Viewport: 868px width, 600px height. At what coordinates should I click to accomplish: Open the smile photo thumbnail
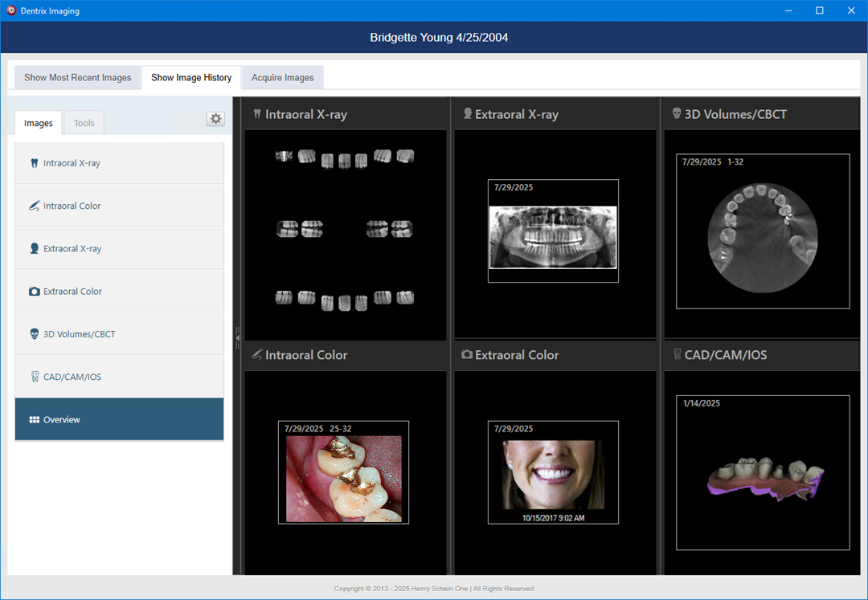tap(553, 472)
